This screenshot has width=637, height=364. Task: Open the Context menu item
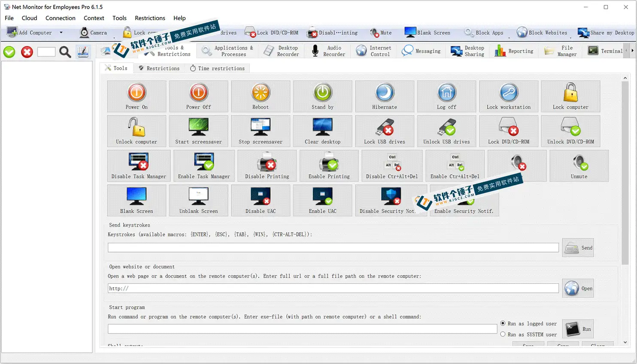[94, 18]
